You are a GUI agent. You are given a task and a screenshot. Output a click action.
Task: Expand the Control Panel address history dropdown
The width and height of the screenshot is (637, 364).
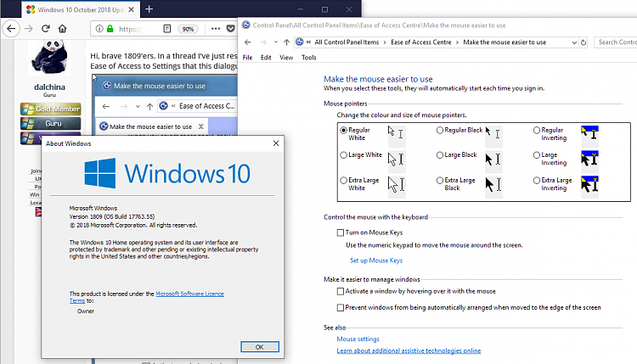click(x=574, y=42)
